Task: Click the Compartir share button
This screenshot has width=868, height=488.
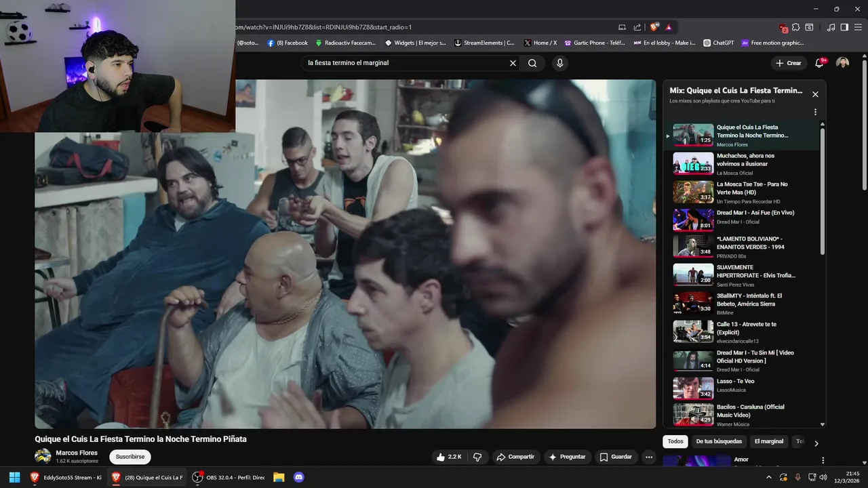Action: [515, 457]
